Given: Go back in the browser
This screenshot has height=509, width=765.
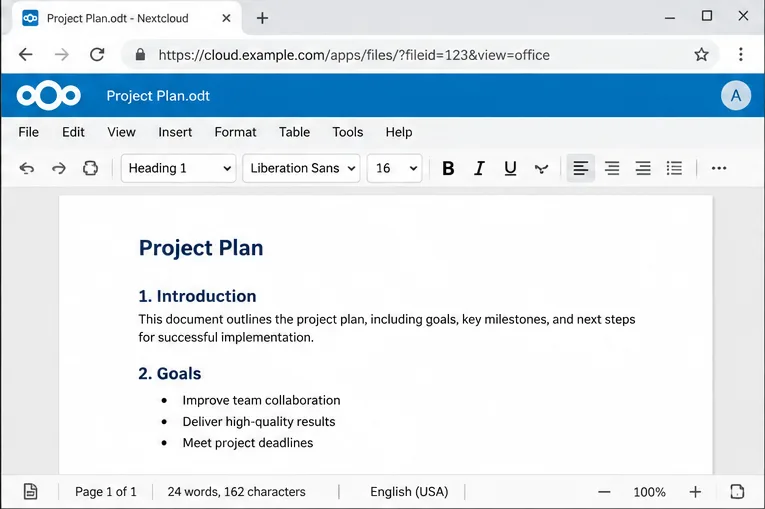Looking at the screenshot, I should [x=25, y=55].
